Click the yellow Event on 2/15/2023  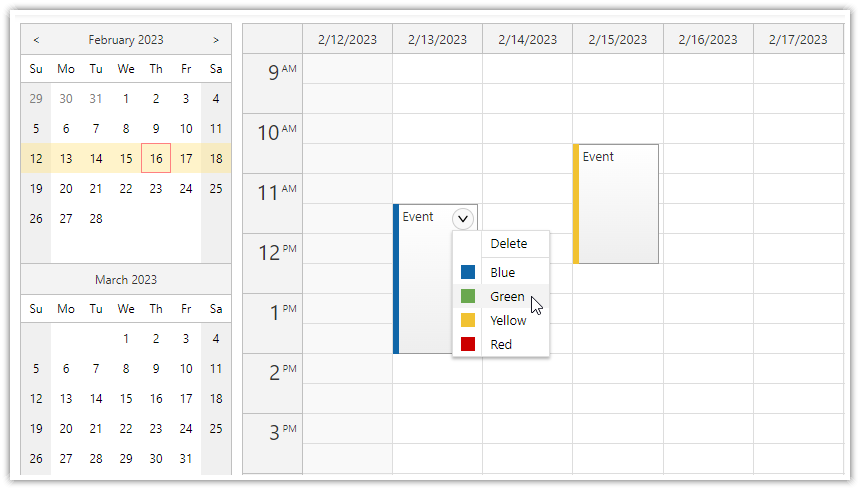point(615,204)
